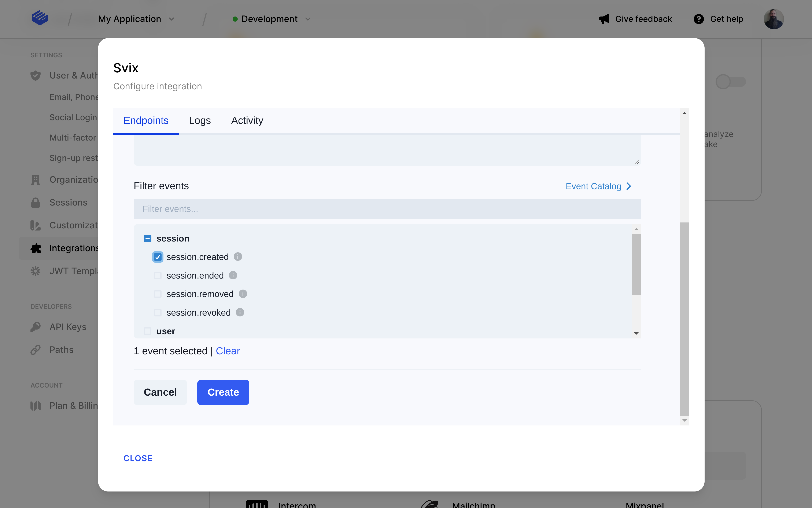Switch to the Activity tab
This screenshot has width=812, height=508.
pos(247,120)
